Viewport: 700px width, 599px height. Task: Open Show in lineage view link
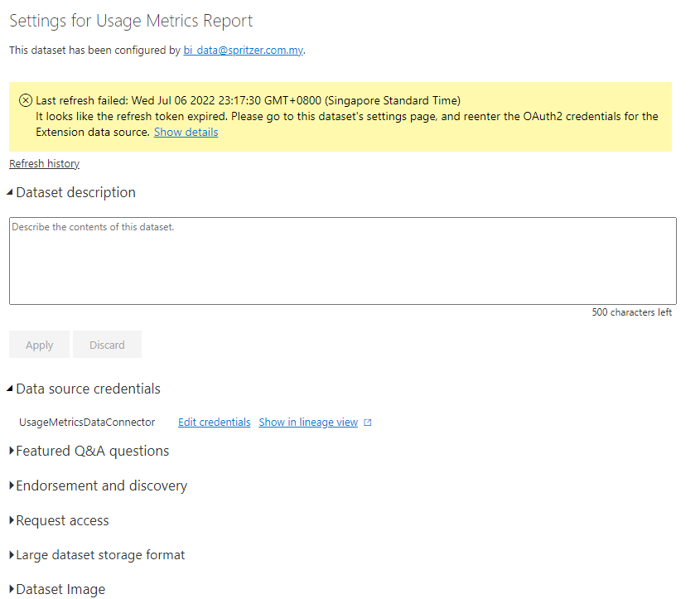[308, 423]
